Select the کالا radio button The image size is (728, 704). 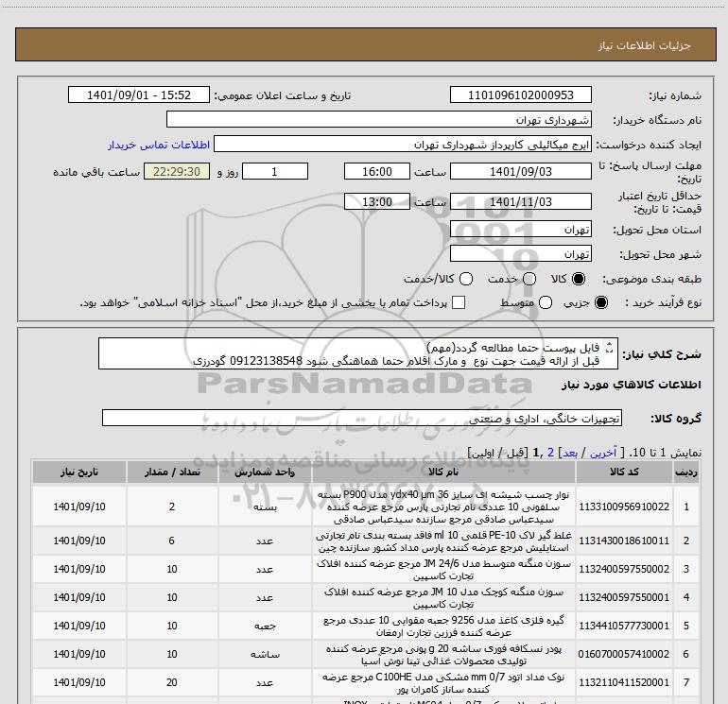[x=579, y=279]
